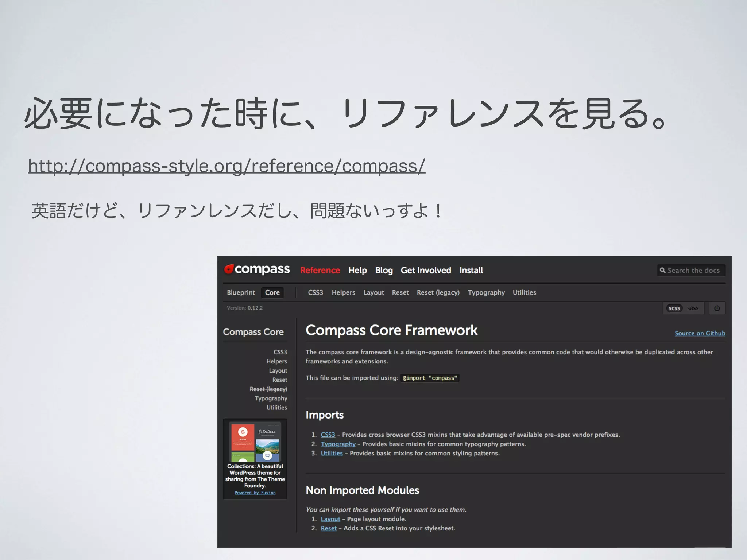The width and height of the screenshot is (747, 560).
Task: Switch syntax to sass
Action: [693, 308]
